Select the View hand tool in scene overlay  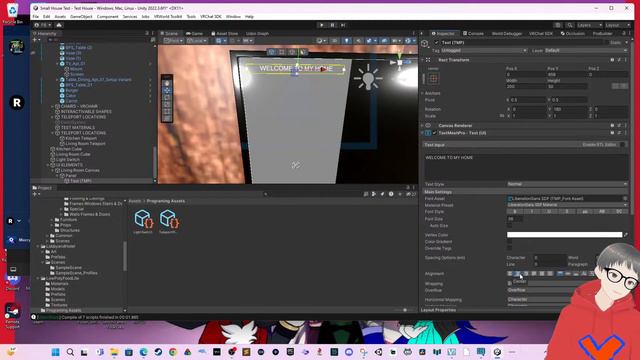coord(167,83)
